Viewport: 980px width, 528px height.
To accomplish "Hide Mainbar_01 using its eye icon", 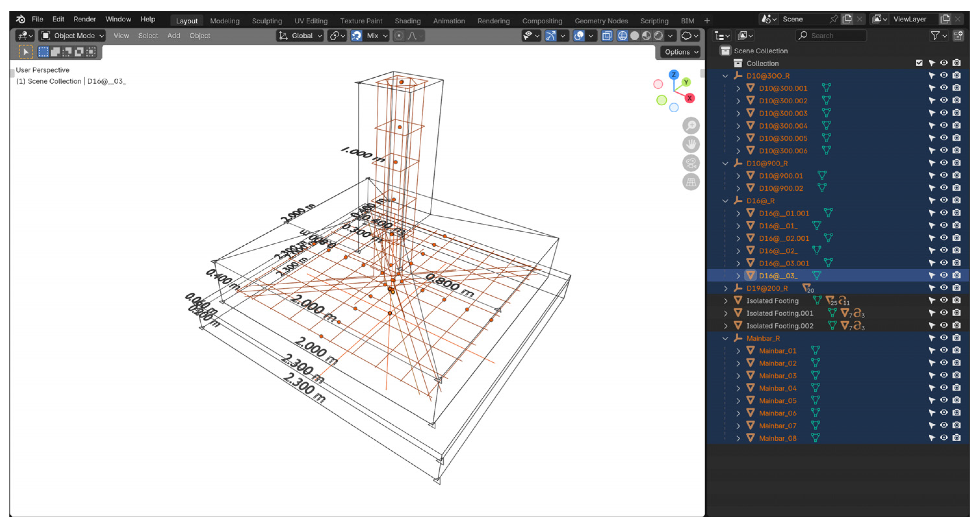I will 944,350.
